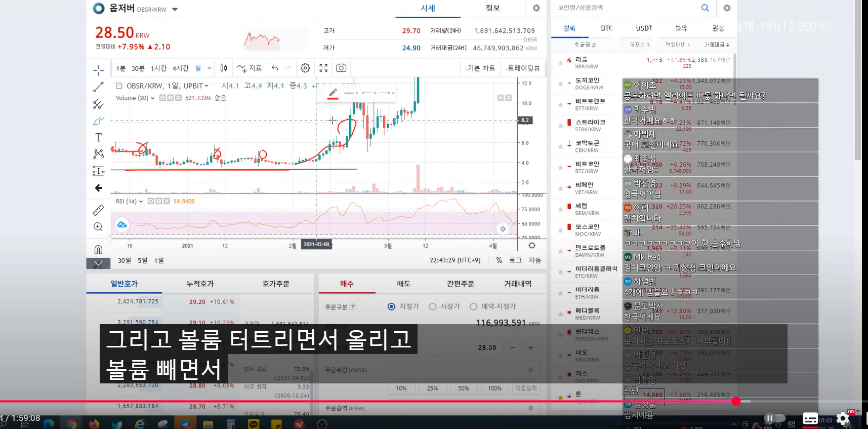Select the trend line drawing tool

tap(99, 87)
